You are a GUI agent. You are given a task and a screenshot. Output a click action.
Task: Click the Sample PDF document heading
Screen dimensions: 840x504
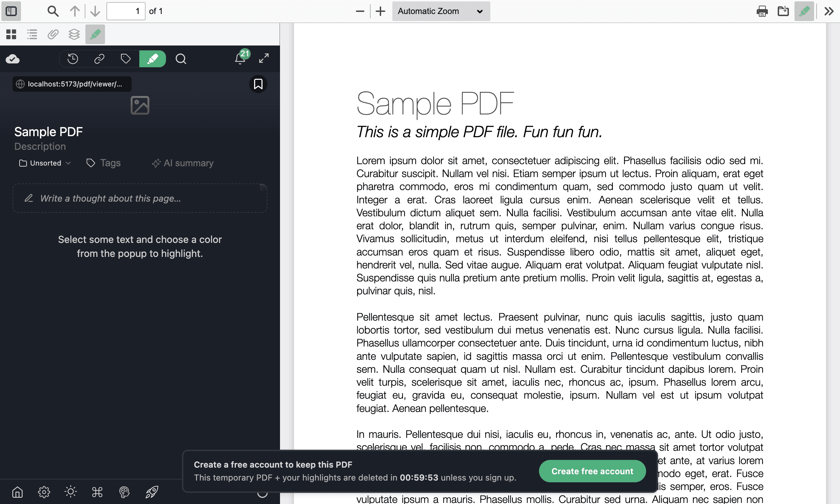point(435,104)
